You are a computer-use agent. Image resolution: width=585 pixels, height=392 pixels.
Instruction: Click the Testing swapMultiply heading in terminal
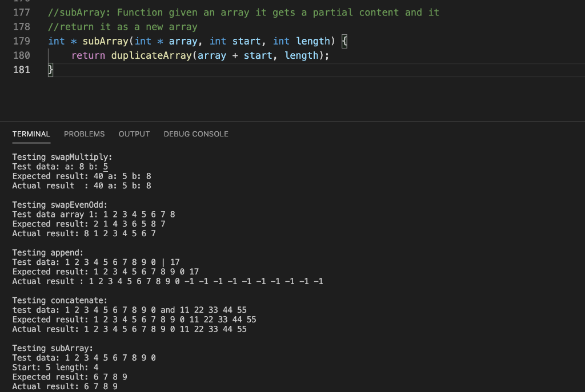[63, 156]
